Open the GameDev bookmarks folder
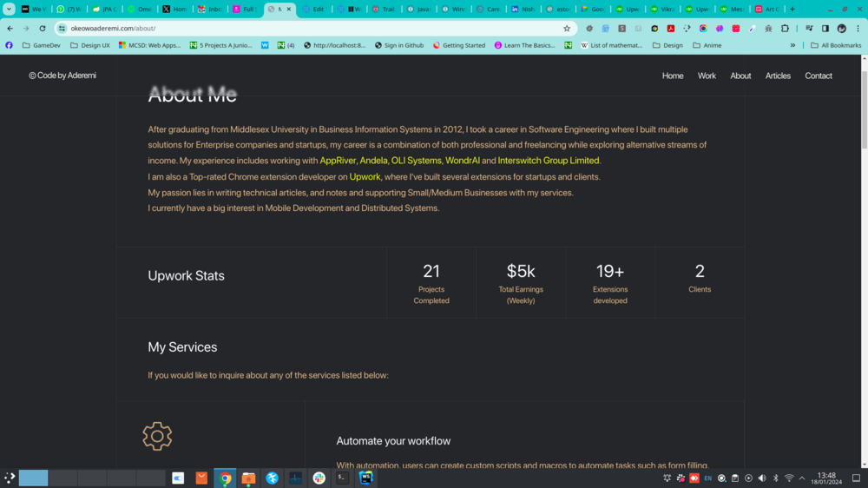Viewport: 868px width, 488px height. click(x=42, y=45)
